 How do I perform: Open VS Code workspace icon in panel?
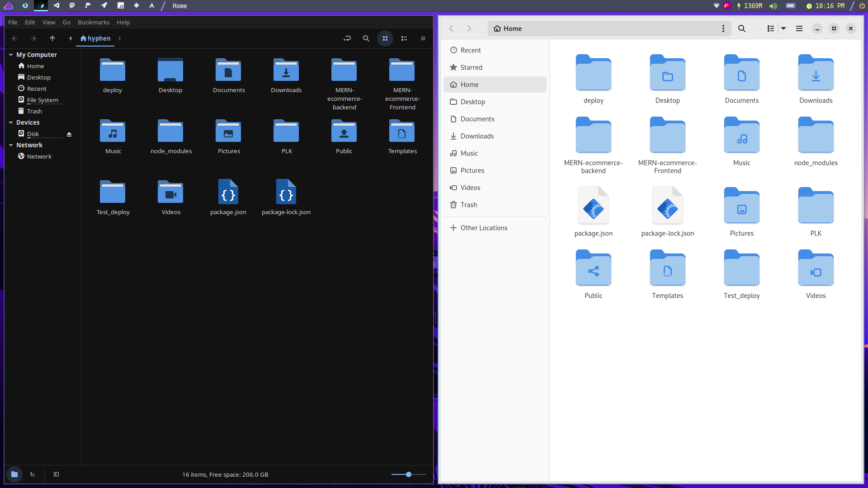[x=56, y=5]
